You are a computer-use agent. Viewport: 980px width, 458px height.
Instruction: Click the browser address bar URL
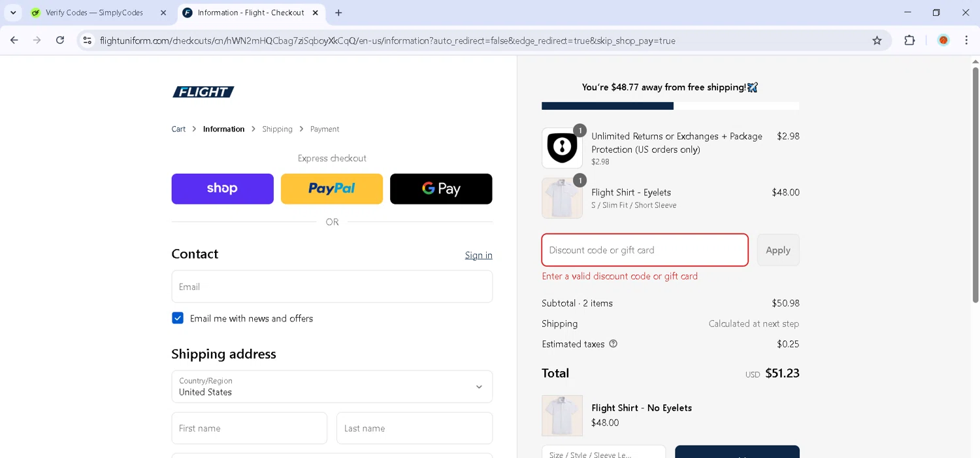[387, 41]
